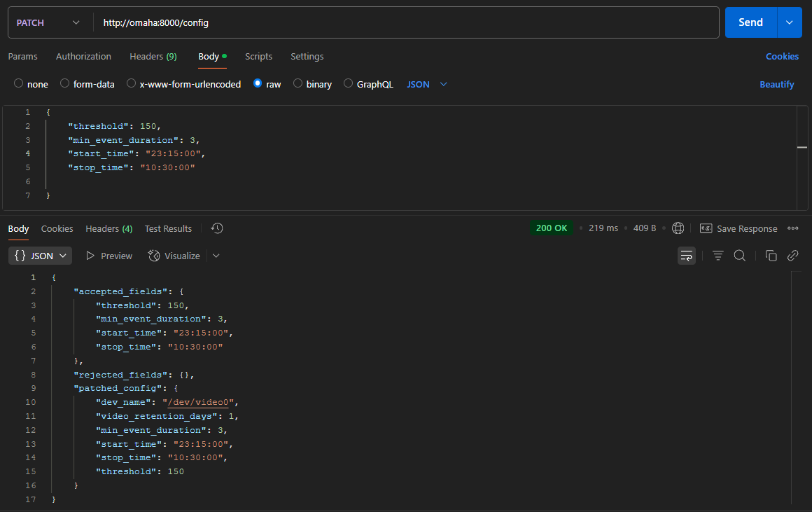Toggle the wrap lines icon

click(x=687, y=256)
